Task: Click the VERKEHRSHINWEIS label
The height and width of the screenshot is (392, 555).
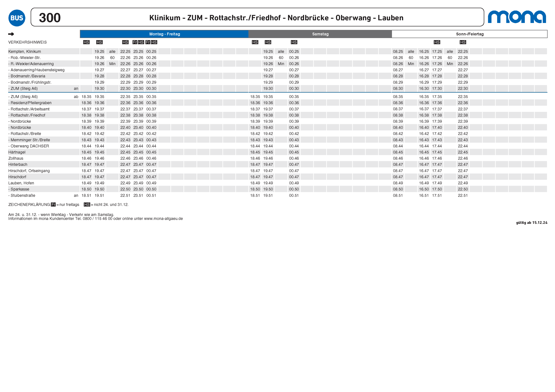Action: tap(28, 42)
